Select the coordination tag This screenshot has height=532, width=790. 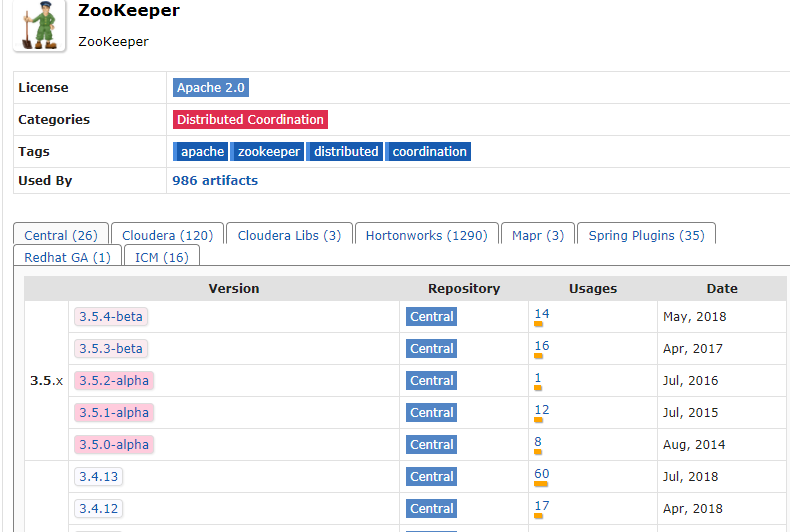click(x=428, y=152)
